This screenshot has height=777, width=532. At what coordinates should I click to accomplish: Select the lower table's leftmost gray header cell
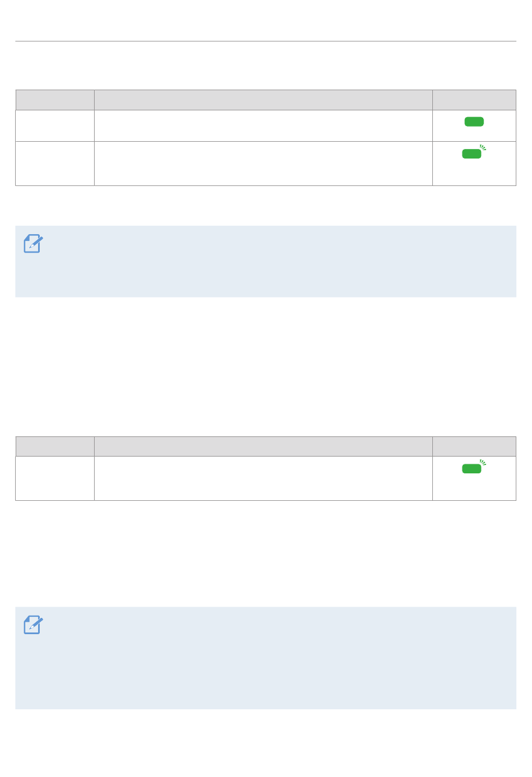tap(55, 446)
